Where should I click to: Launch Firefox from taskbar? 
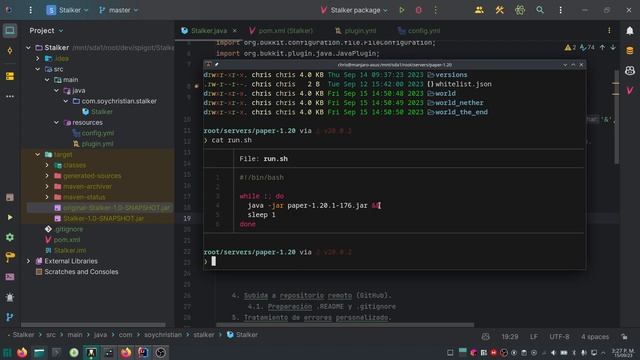[x=22, y=352]
